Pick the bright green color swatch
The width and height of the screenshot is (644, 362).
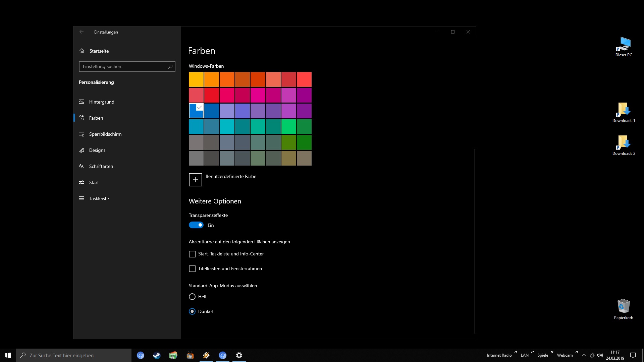(x=289, y=127)
